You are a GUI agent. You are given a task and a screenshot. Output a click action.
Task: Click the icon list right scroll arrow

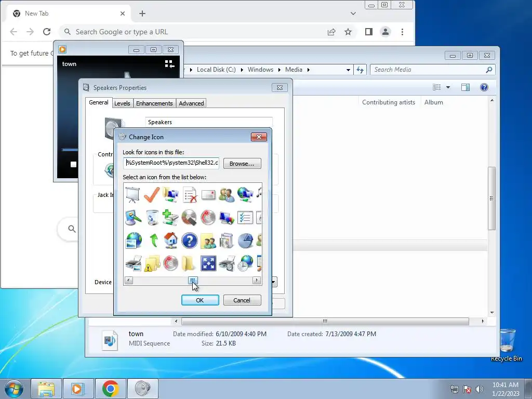tap(257, 280)
